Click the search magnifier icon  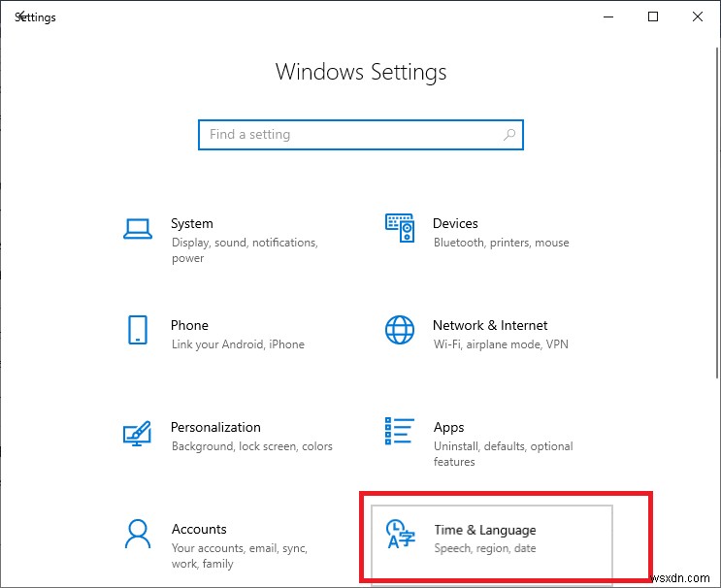coord(509,135)
